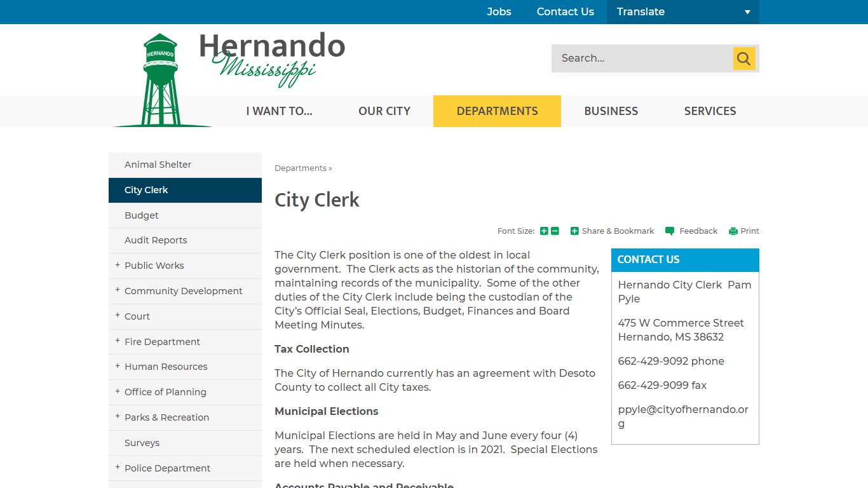
Task: Open Fire Department page link
Action: pyautogui.click(x=163, y=342)
